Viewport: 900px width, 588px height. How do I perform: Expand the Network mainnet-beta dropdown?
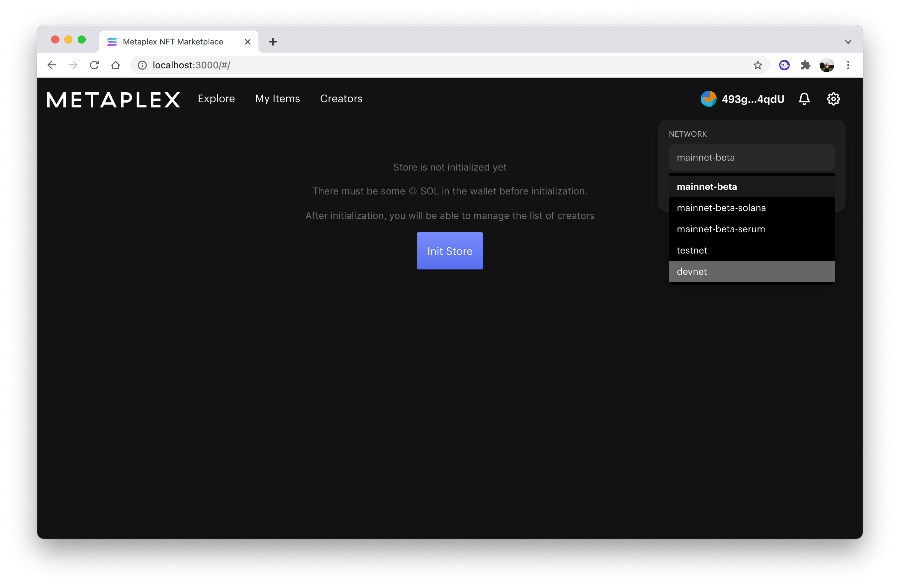752,157
